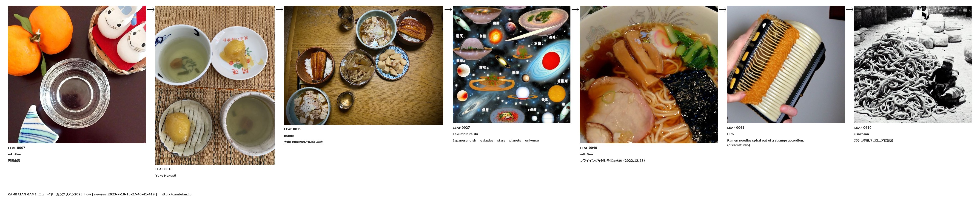Click the author name Yuko Nexus6
This screenshot has width=980, height=200.
[165, 176]
